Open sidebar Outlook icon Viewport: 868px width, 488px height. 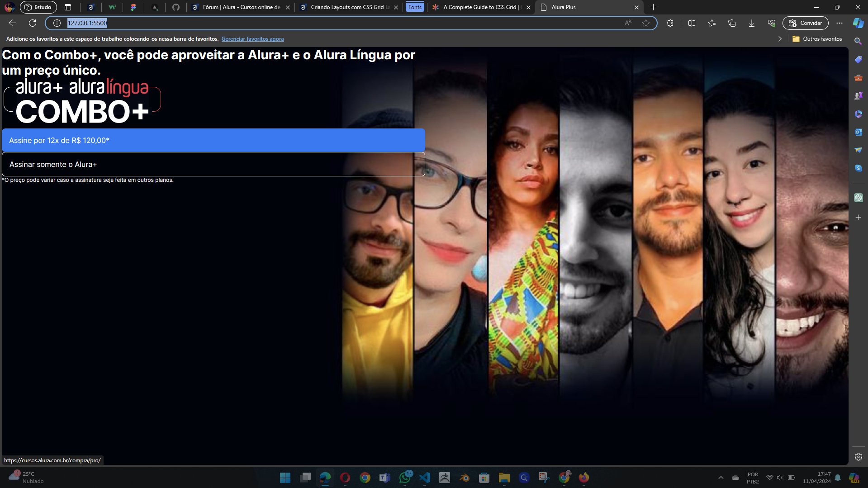[858, 132]
